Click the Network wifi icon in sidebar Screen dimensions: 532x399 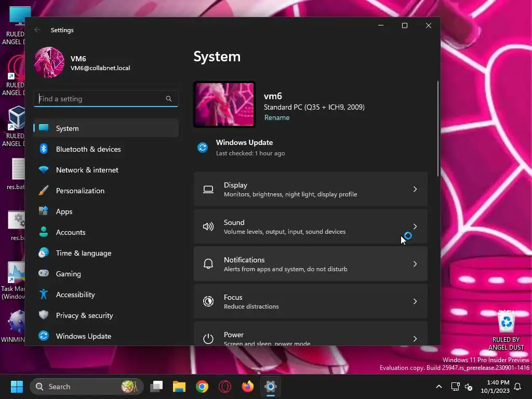click(44, 169)
